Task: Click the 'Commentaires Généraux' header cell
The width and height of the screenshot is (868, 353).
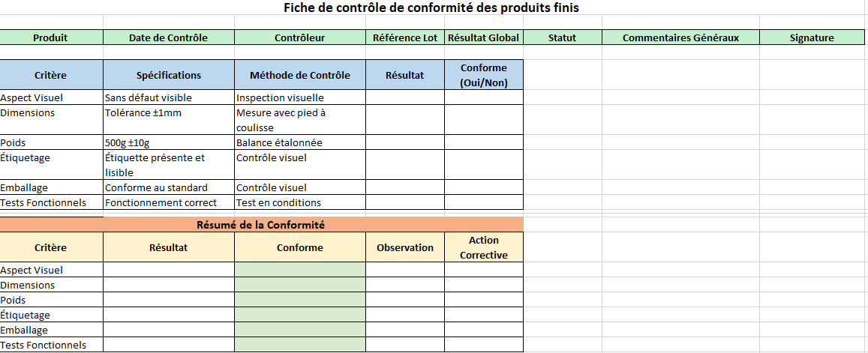Action: (x=680, y=37)
